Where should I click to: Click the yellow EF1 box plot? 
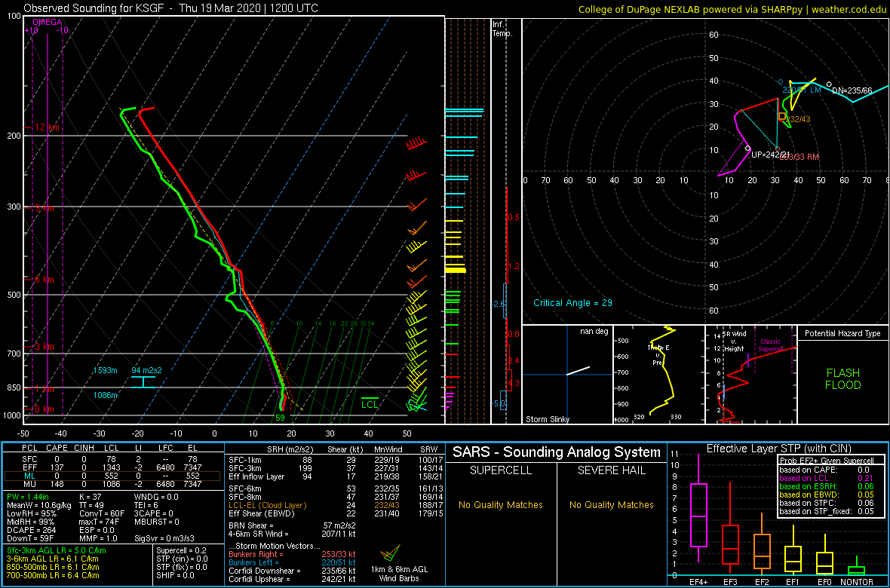pos(793,548)
